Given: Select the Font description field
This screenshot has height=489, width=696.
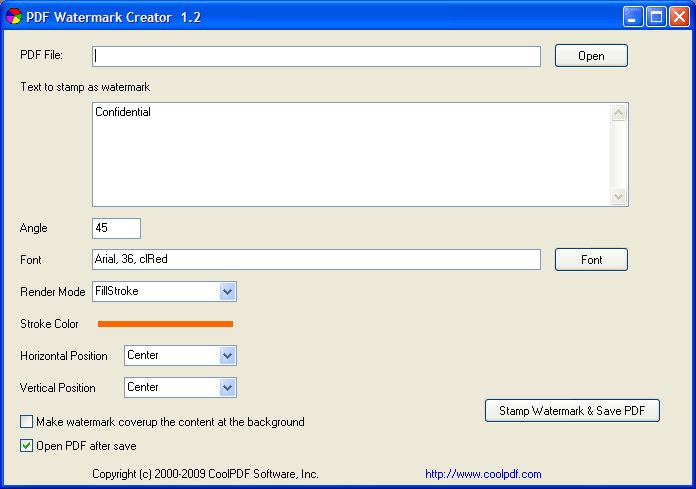Looking at the screenshot, I should point(316,260).
